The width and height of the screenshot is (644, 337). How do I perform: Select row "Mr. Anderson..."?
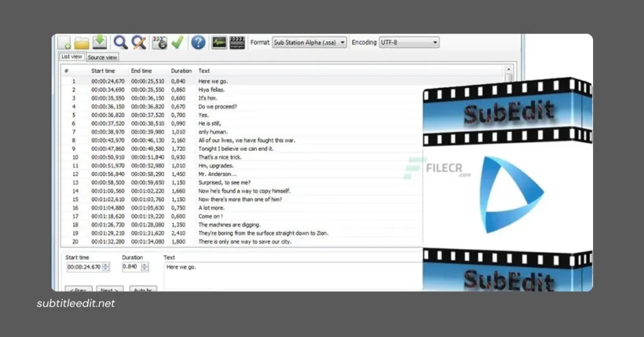pos(242,174)
